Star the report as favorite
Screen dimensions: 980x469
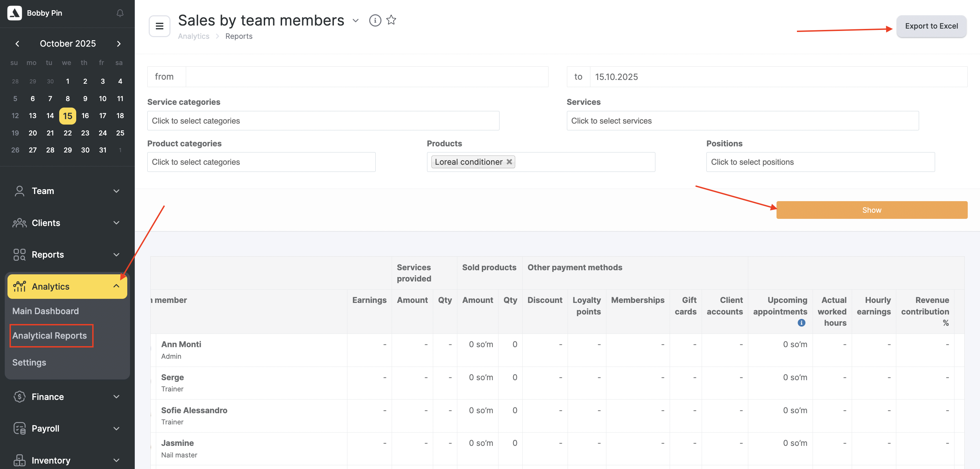(391, 20)
